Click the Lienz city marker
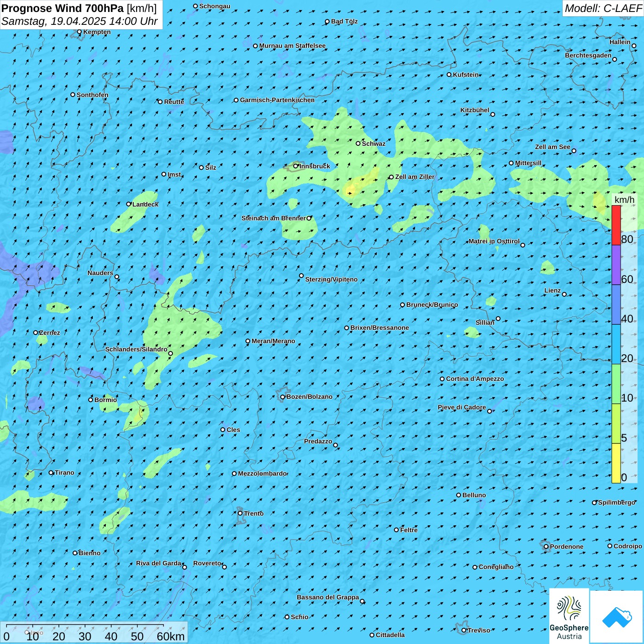 tap(564, 294)
